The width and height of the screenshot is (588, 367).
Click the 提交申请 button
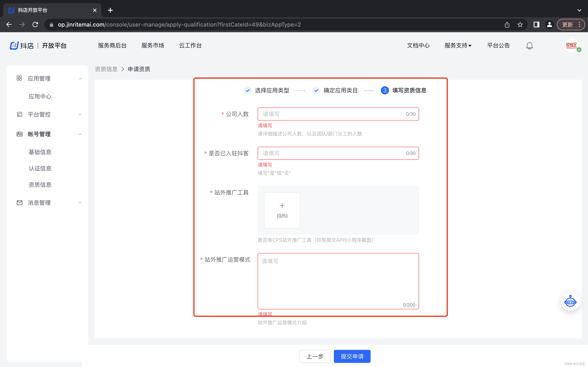[352, 356]
